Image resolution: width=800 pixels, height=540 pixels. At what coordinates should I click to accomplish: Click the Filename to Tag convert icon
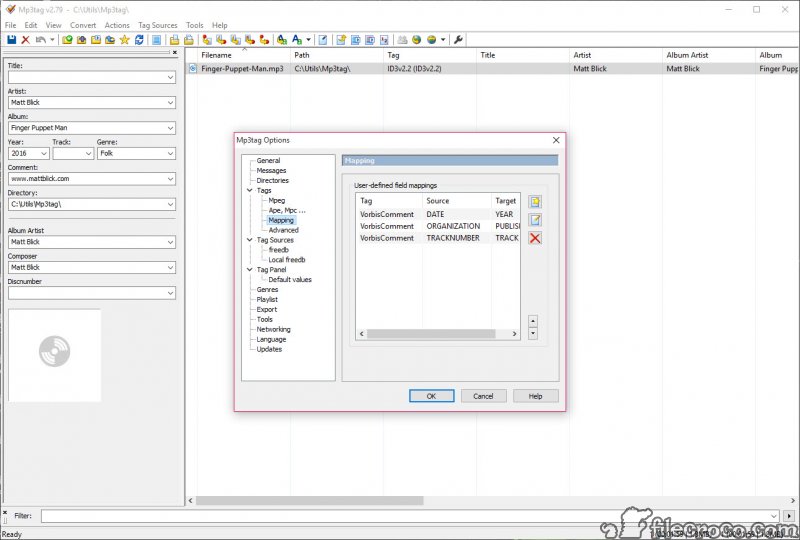click(x=221, y=40)
